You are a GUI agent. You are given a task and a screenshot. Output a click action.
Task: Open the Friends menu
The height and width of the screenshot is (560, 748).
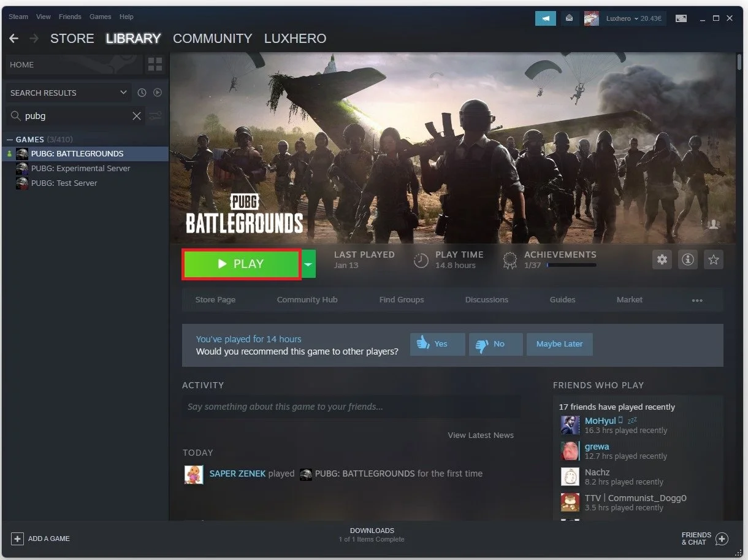point(70,17)
